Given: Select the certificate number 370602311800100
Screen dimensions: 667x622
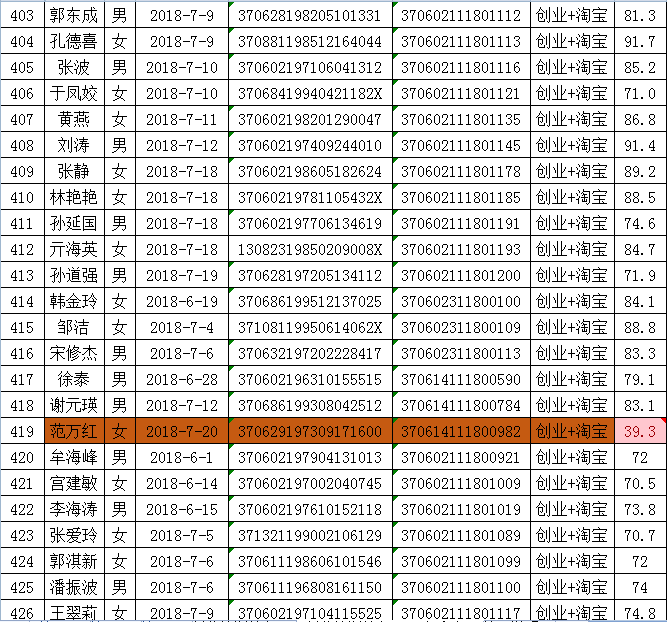Looking at the screenshot, I should (461, 302).
